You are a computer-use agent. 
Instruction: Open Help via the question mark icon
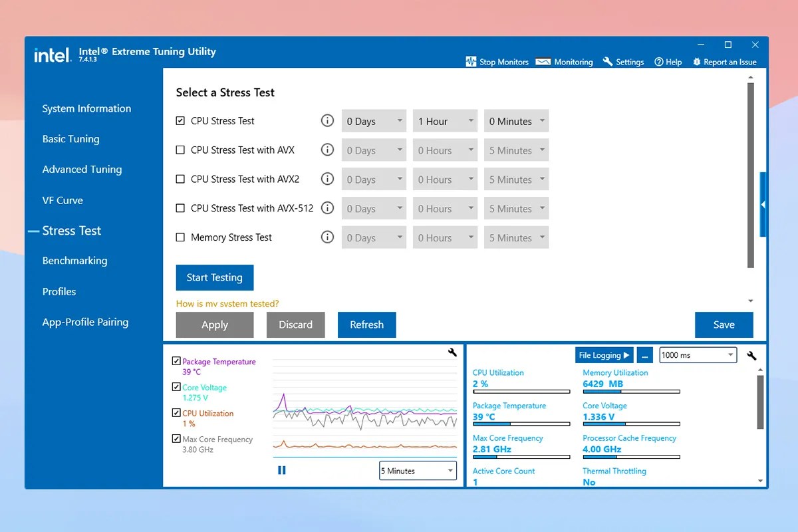pos(659,62)
